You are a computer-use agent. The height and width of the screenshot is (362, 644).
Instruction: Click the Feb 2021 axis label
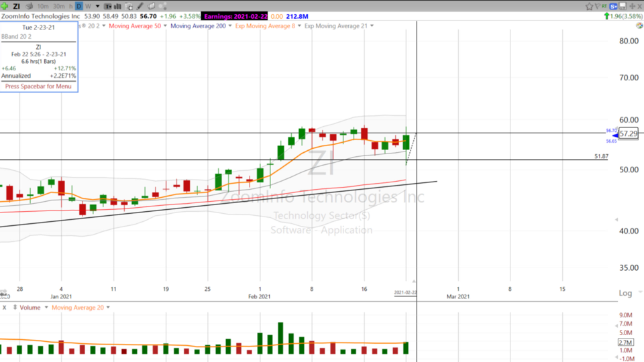(x=259, y=296)
